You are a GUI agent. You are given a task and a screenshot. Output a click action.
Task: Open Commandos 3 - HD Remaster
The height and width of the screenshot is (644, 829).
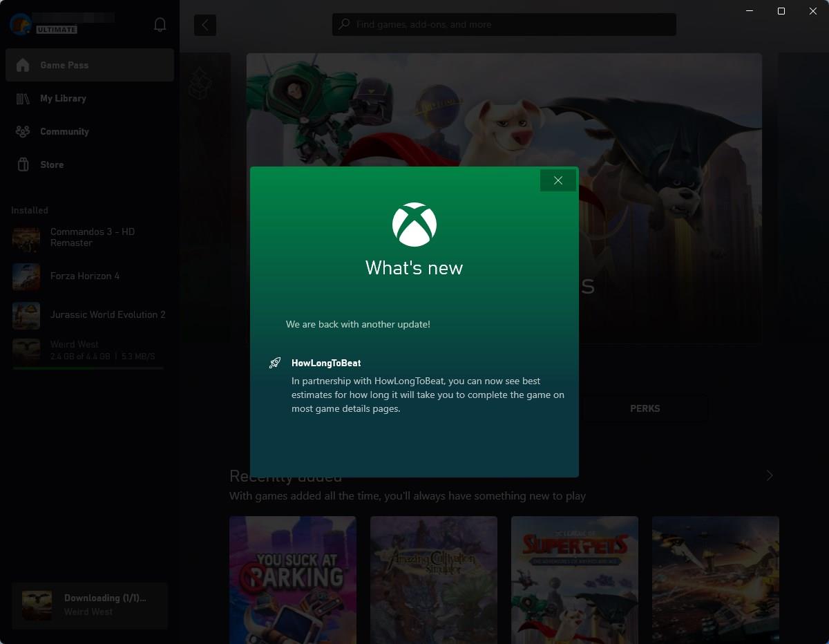[x=90, y=238]
